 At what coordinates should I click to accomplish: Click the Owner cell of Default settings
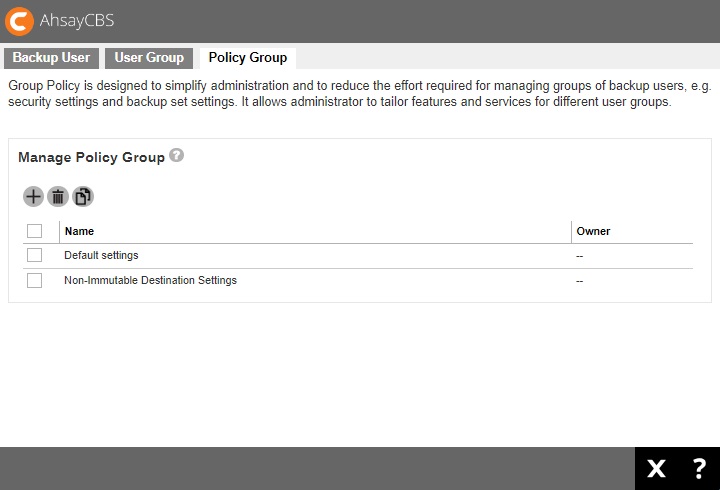(x=579, y=256)
